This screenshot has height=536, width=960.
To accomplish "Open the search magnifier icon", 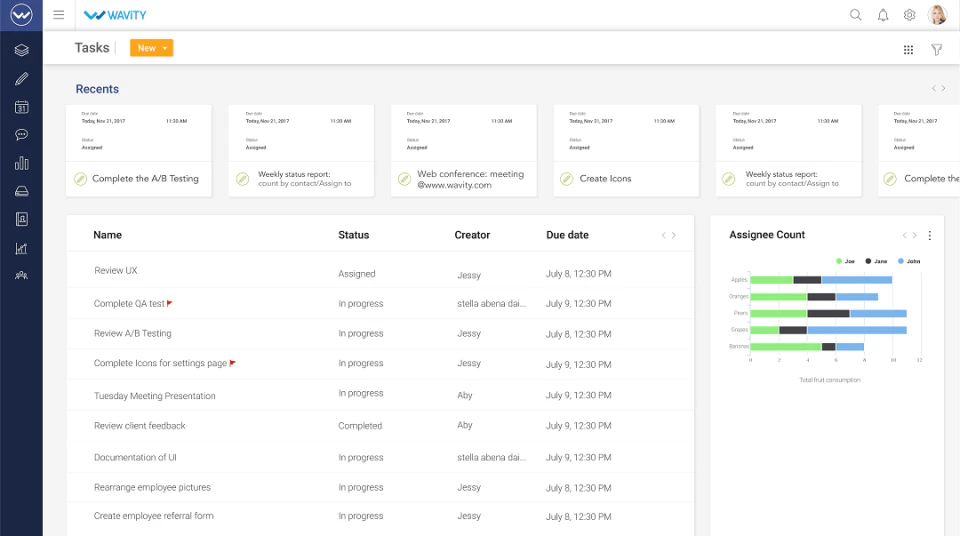I will 855,15.
